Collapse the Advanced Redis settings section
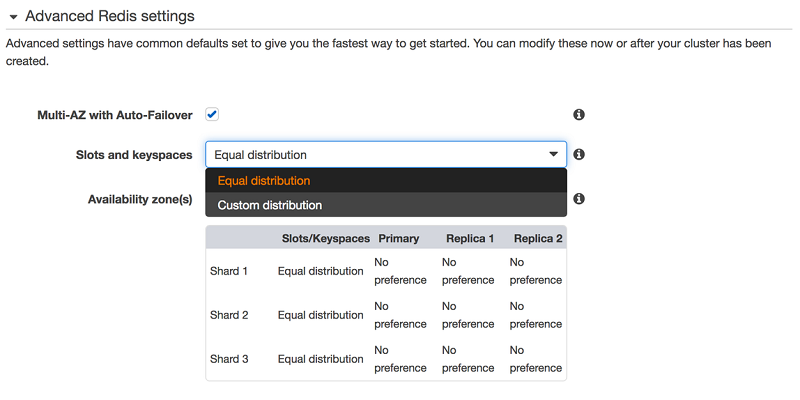The height and width of the screenshot is (400, 800). [13, 17]
